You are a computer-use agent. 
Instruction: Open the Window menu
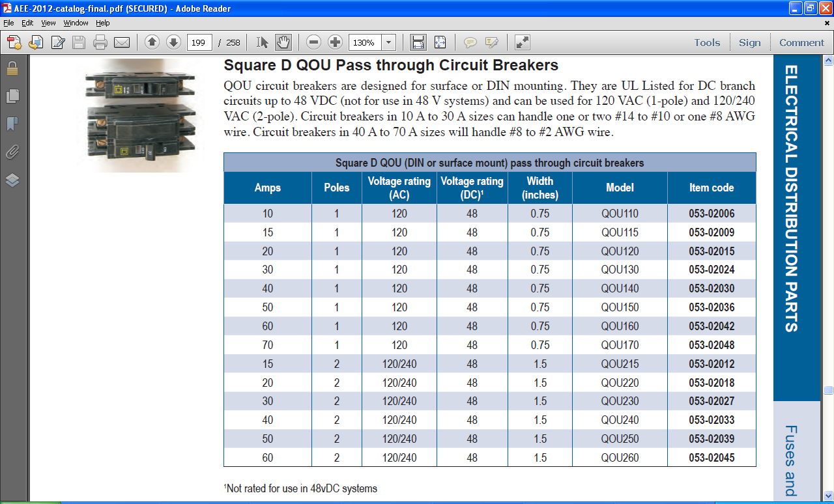coord(76,23)
